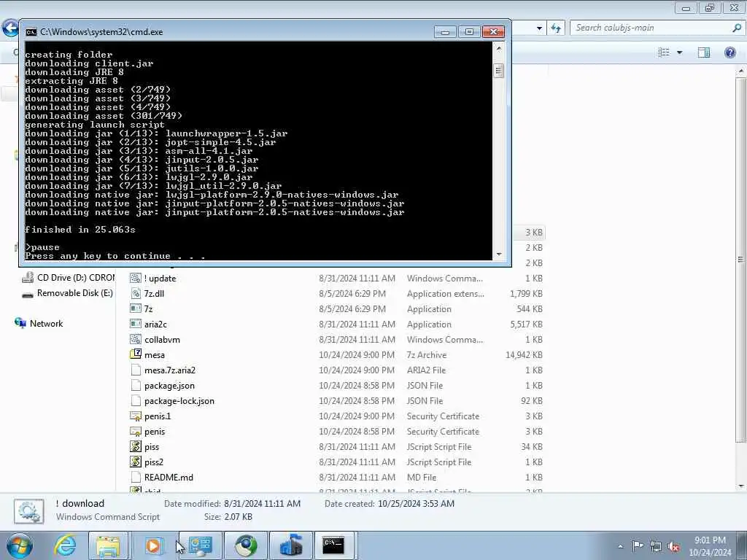Click the search magnifier icon

(737, 28)
